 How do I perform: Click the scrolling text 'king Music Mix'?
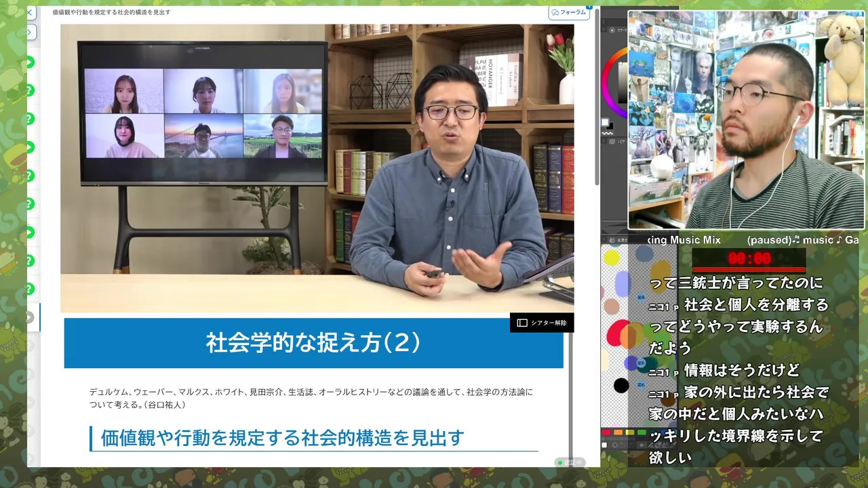(685, 240)
